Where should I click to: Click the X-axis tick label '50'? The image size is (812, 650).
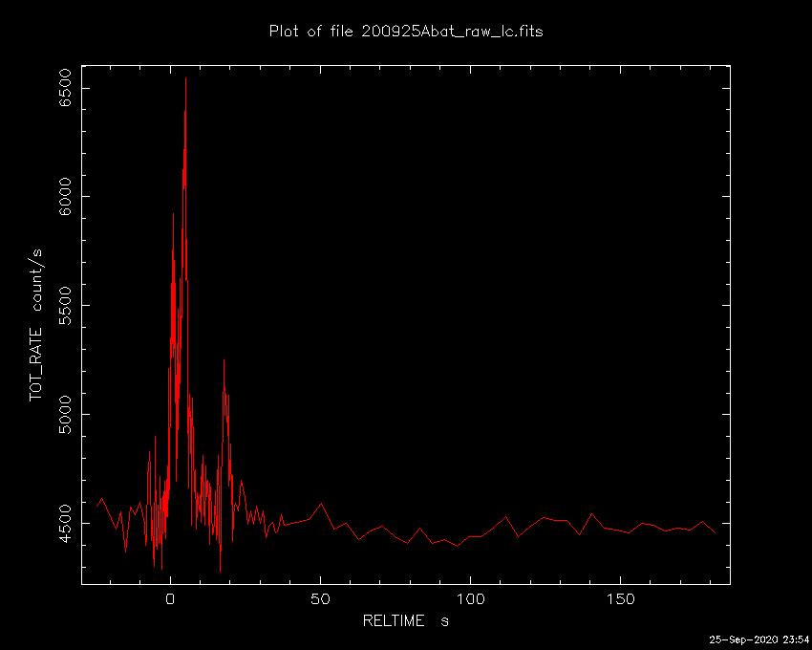tap(320, 599)
